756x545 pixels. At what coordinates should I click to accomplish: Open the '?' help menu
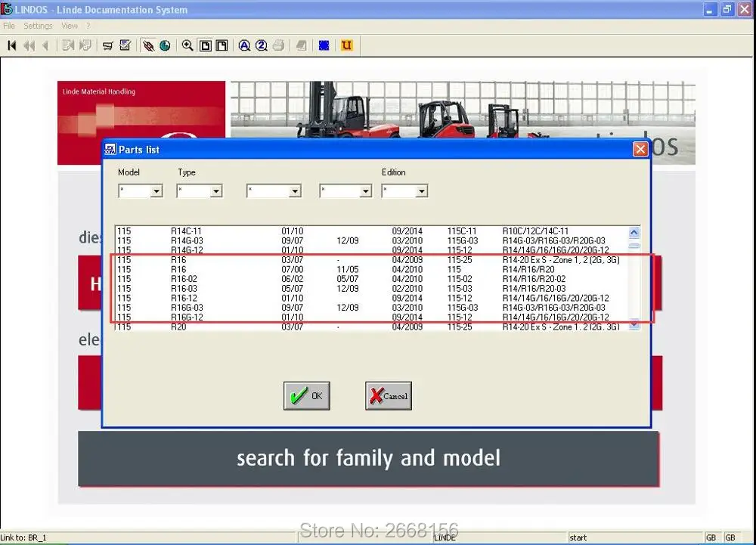point(88,26)
